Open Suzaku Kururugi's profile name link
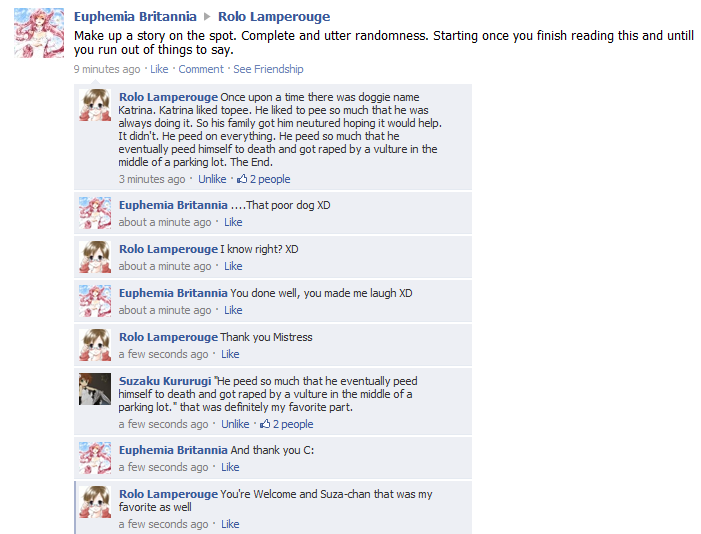Image resolution: width=701 pixels, height=534 pixels. [x=165, y=381]
